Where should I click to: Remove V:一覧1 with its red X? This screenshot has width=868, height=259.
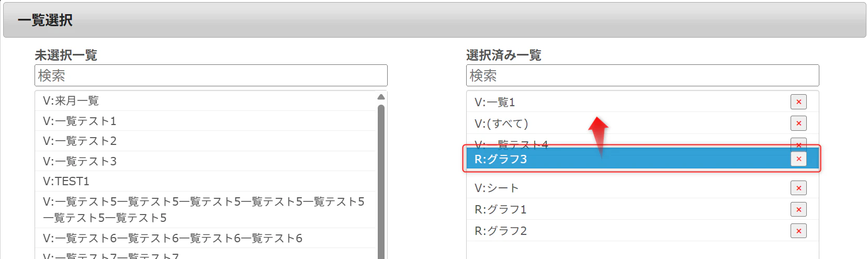click(x=798, y=102)
